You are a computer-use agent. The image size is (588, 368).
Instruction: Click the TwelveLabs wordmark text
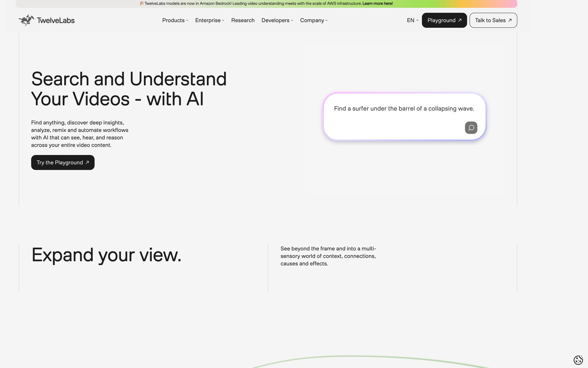pos(56,20)
